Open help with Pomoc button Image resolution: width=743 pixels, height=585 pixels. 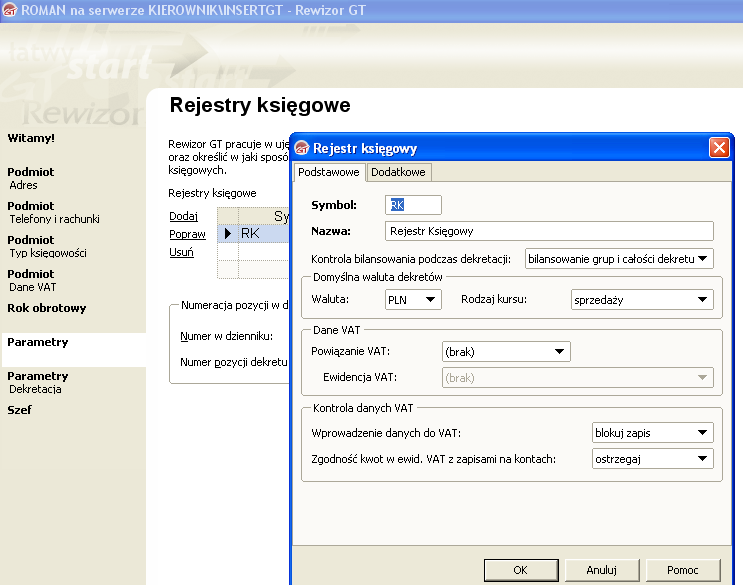click(683, 570)
